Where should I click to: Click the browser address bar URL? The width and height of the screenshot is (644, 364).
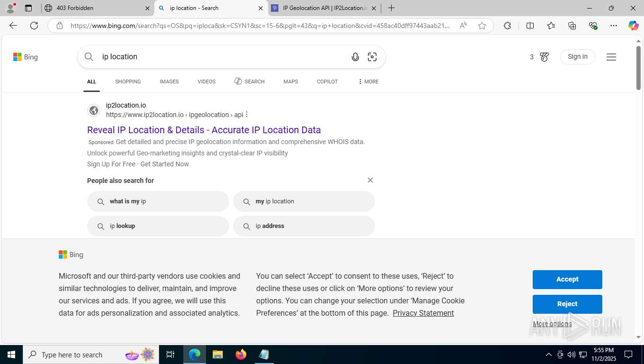click(x=260, y=26)
